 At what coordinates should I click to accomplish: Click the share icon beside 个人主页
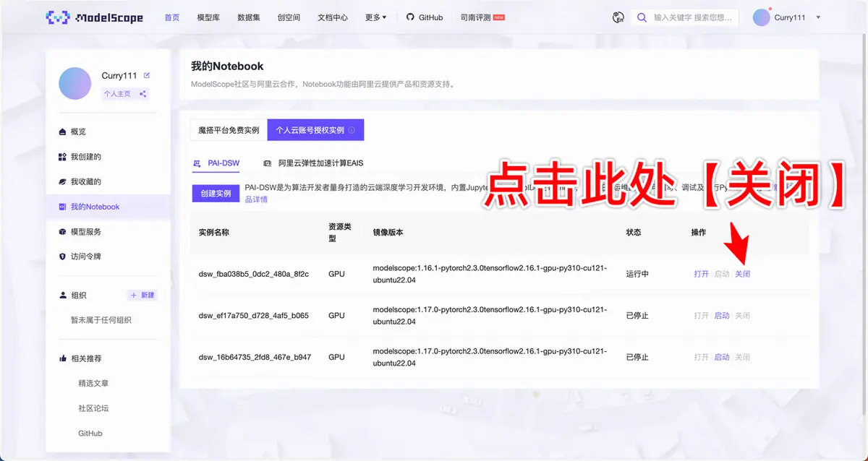[142, 93]
